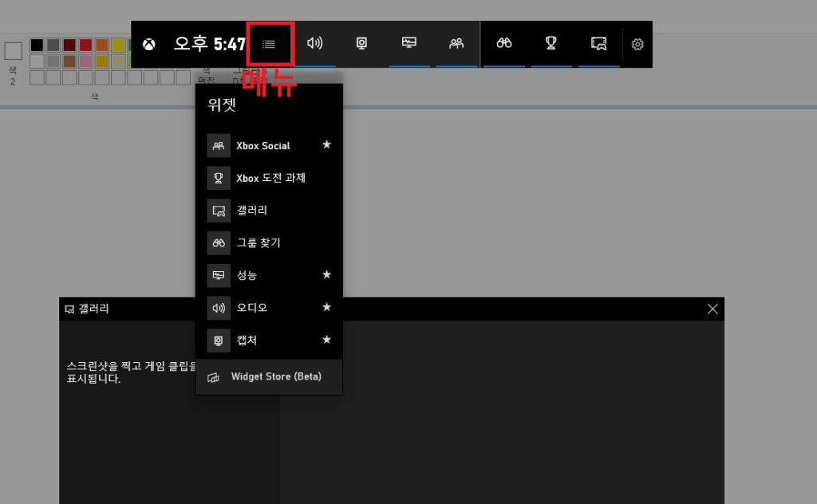Click the trophy achievements icon in the top bar
The image size is (817, 504).
(551, 43)
